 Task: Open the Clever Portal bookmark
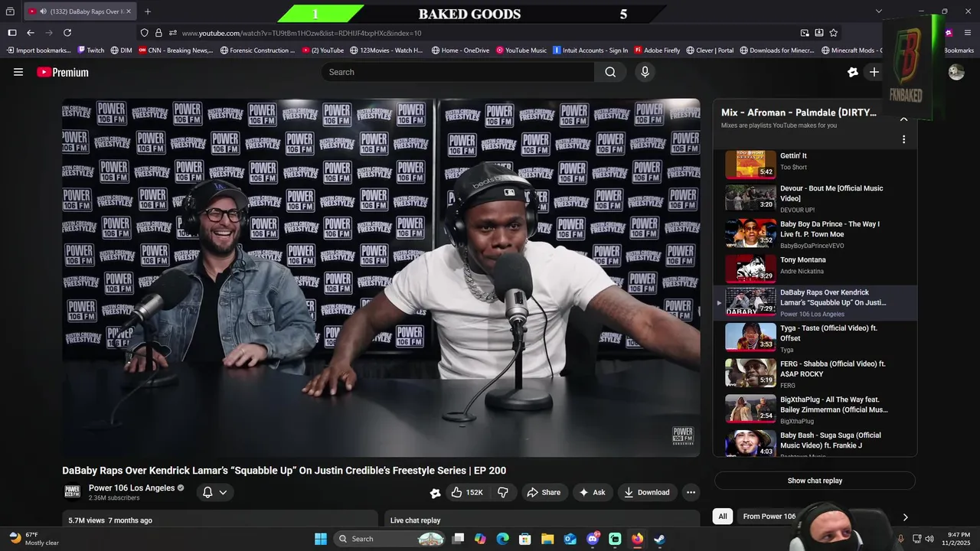pos(710,51)
